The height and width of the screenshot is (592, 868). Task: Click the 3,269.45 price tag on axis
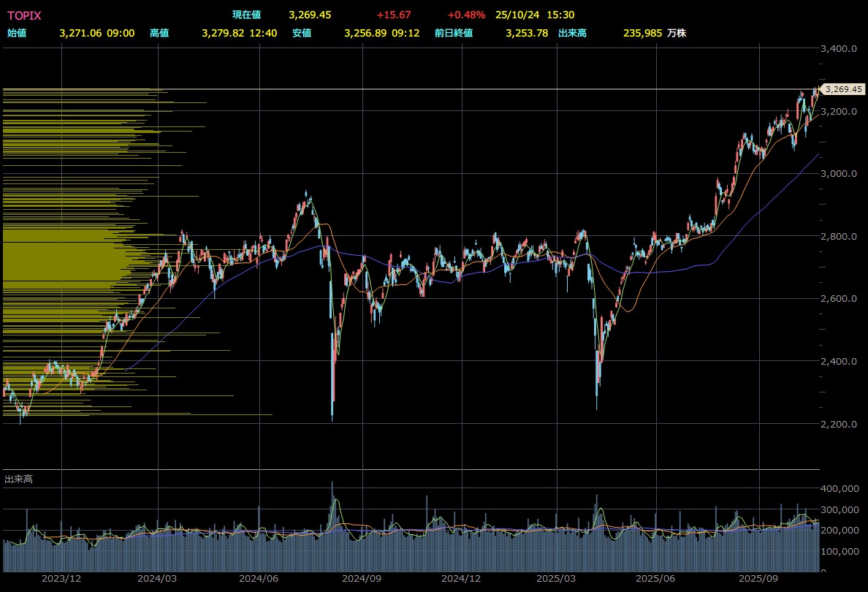click(843, 89)
